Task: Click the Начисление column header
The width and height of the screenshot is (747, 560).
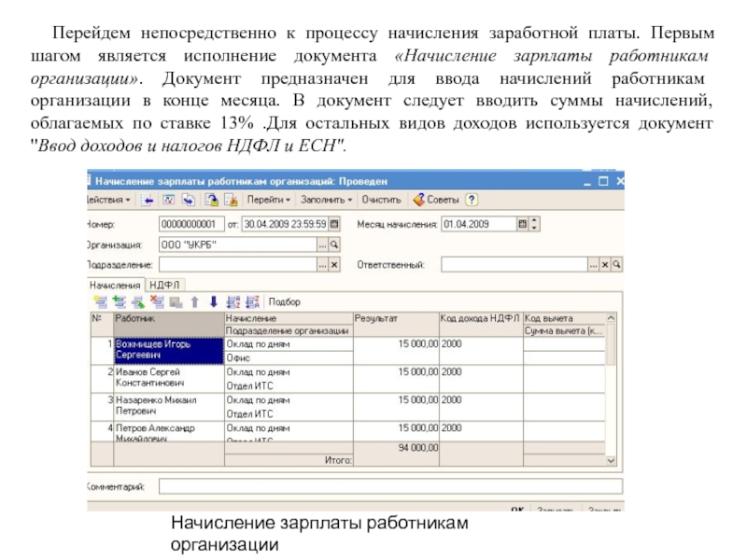Action: coord(289,318)
